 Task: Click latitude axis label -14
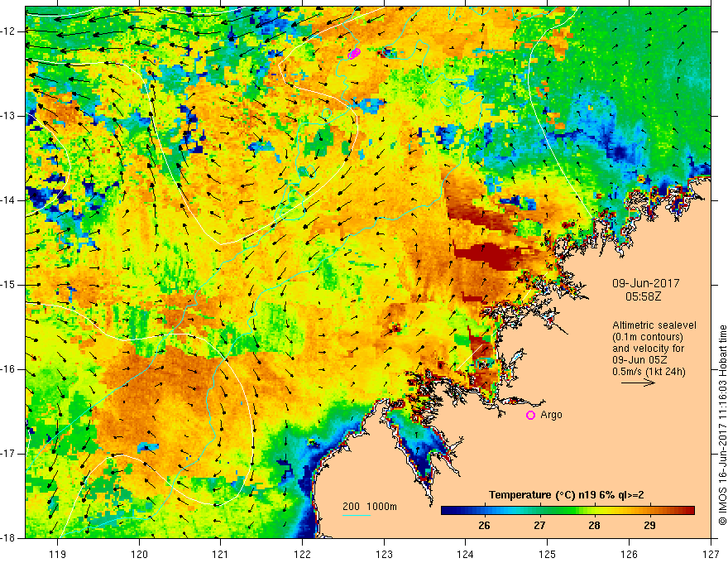pos(9,200)
